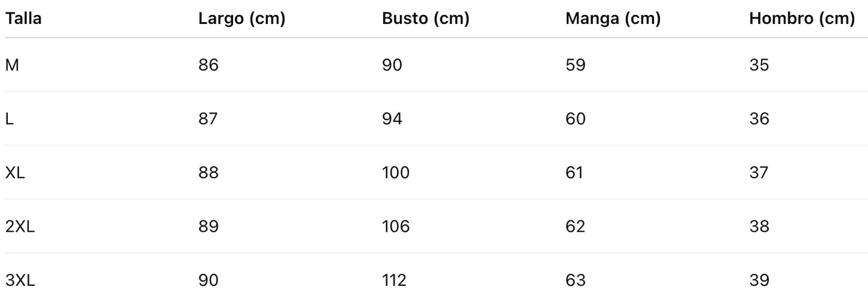
Task: Click the Hombro (cm) column header
Action: click(801, 19)
